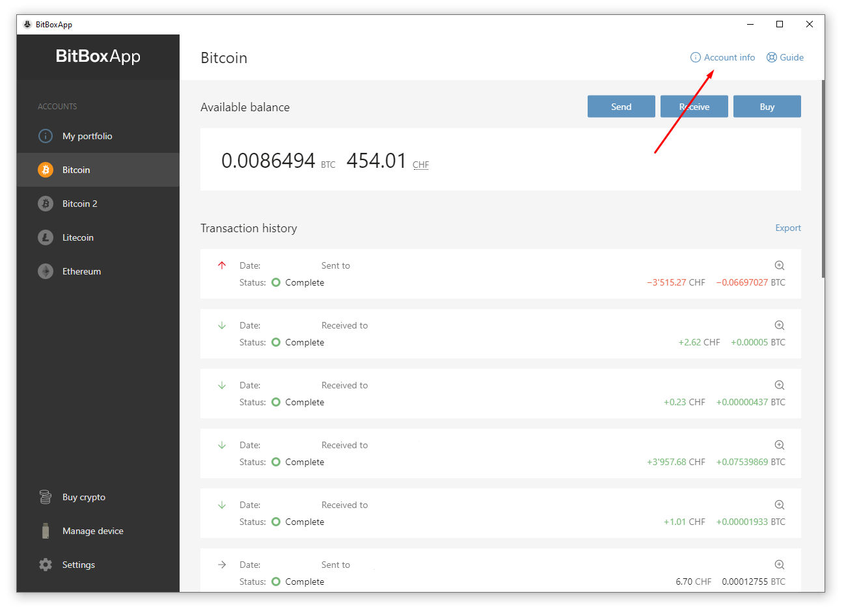Screen dimensions: 846x616
Task: Click the Settings gear icon
Action: [x=46, y=565]
